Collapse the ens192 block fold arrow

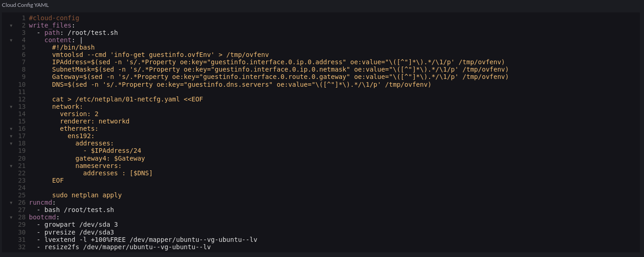(11, 136)
